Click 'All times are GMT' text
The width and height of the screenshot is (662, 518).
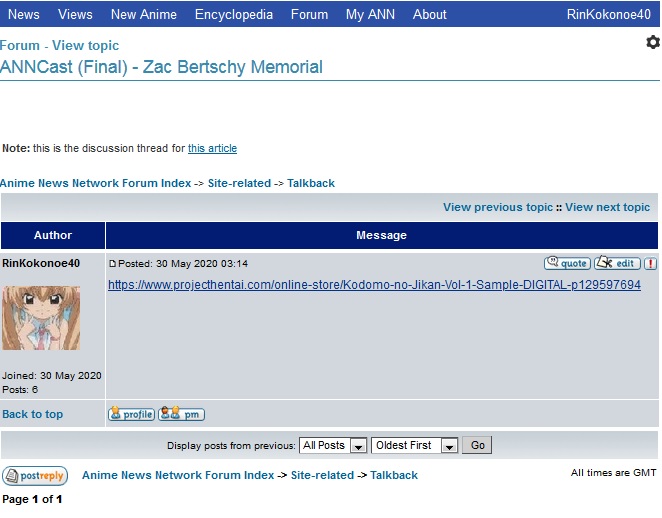613,473
